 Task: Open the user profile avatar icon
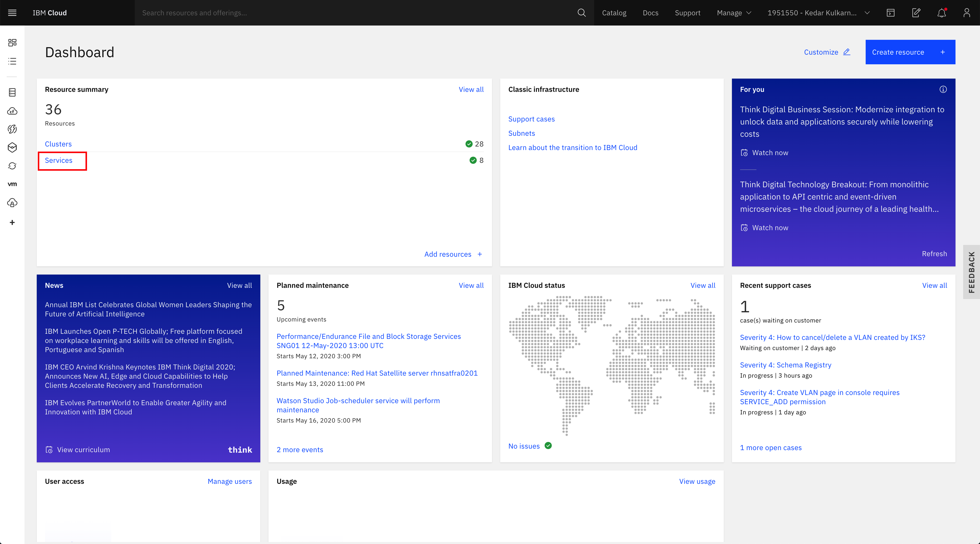tap(967, 13)
